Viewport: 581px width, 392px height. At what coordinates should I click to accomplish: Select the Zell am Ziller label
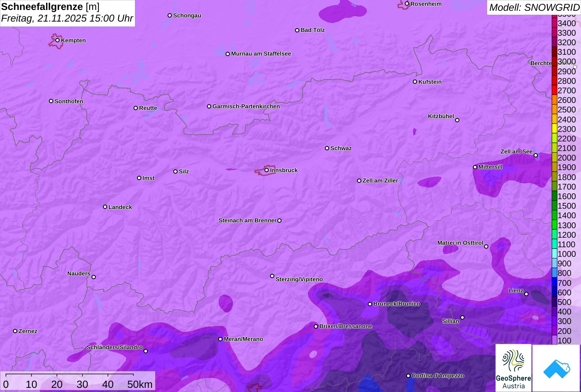coord(380,180)
